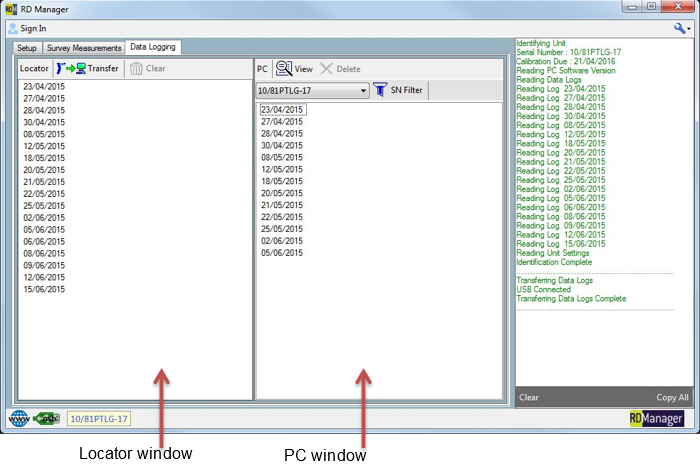700x468 pixels.
Task: Click the Transfer locator-to-PC icon
Action: tap(71, 68)
